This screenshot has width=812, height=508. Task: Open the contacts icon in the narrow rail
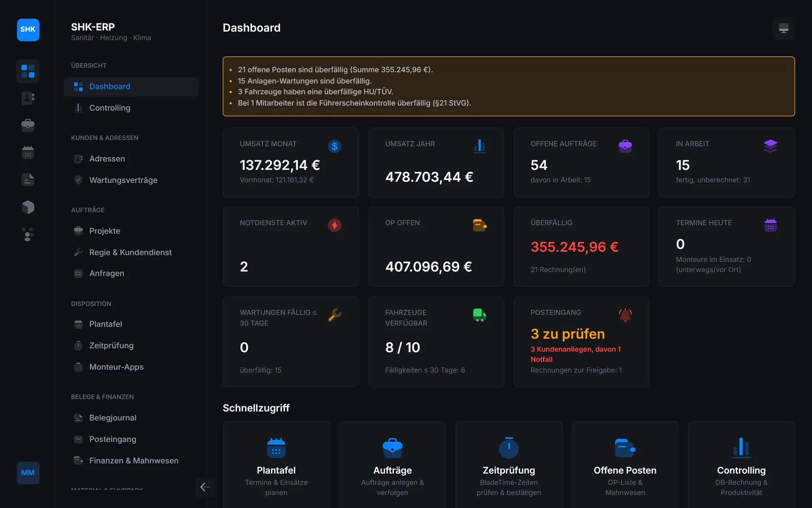28,98
